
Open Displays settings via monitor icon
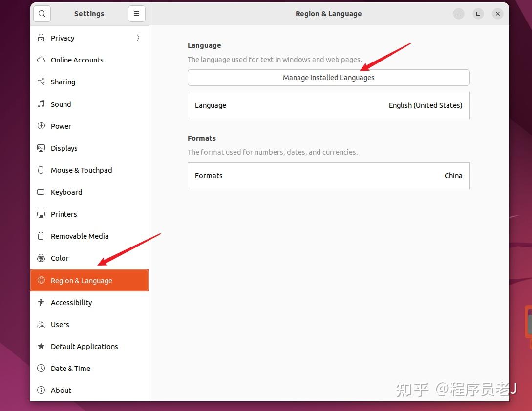41,148
